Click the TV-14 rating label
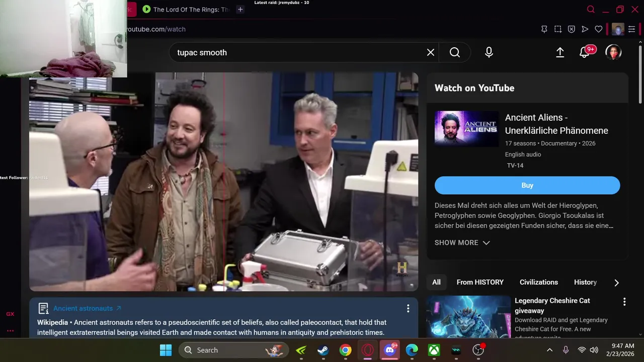This screenshot has width=644, height=362. point(515,165)
